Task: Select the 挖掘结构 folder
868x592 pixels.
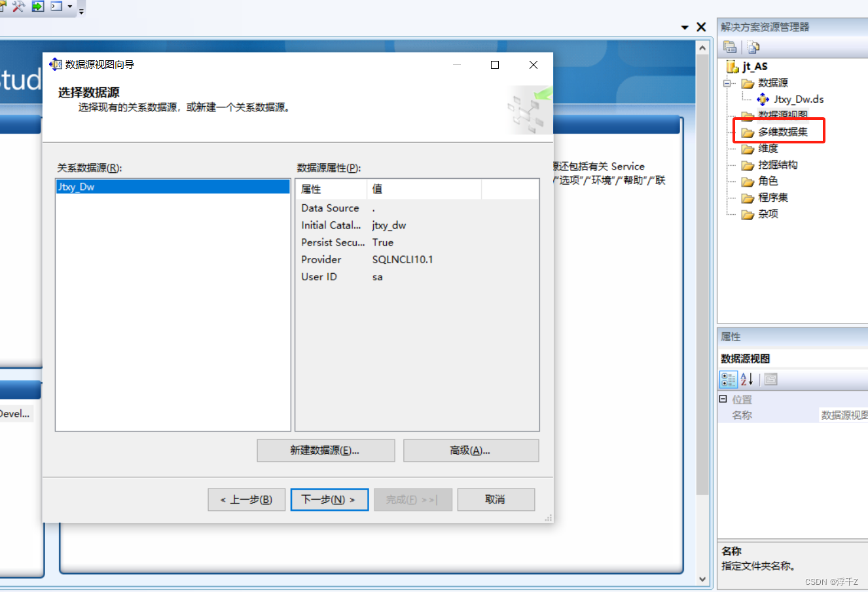Action: coord(778,164)
